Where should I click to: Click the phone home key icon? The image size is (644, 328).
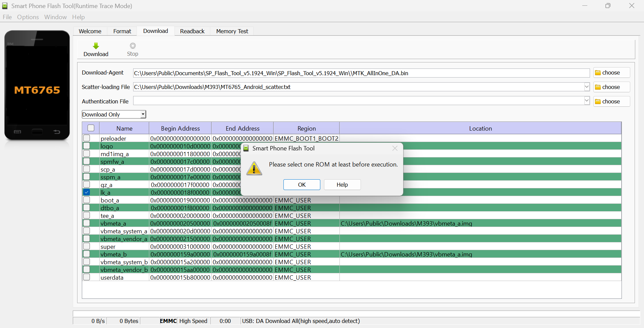coord(37,132)
